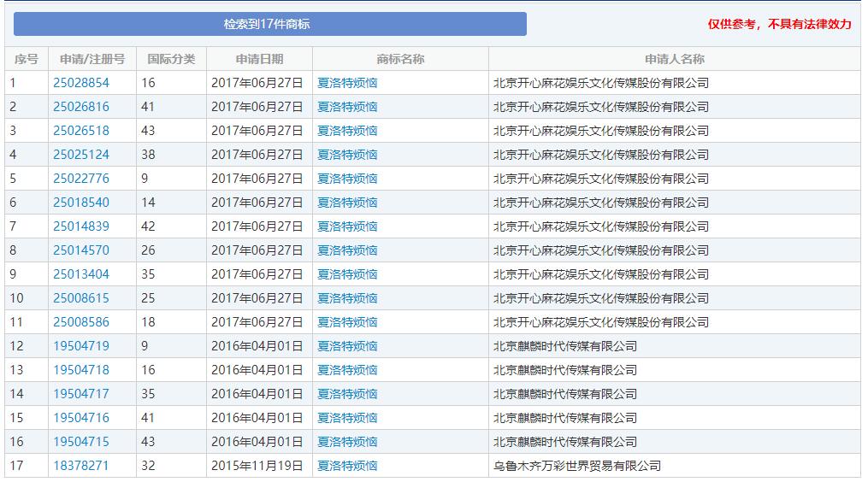Click the 申请/注册号 column header
Image resolution: width=868 pixels, height=482 pixels.
pyautogui.click(x=92, y=59)
